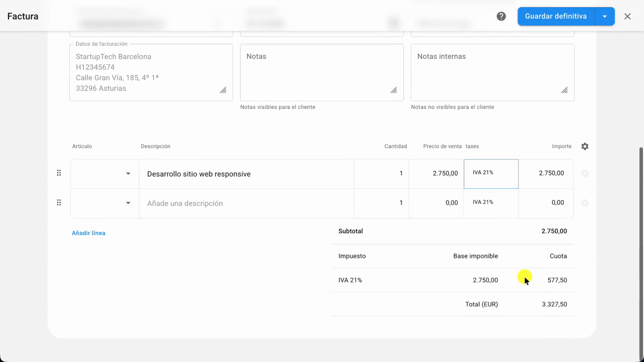Viewport: 644px width, 362px height.
Task: Click Importe 0,00 in second row
Action: [546, 203]
